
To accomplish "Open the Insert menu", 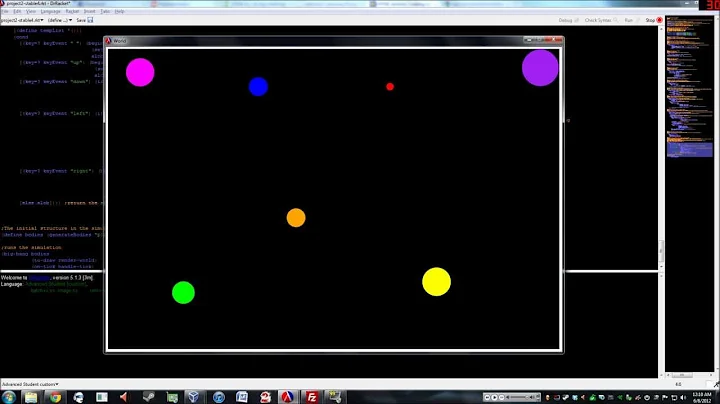I will (90, 11).
